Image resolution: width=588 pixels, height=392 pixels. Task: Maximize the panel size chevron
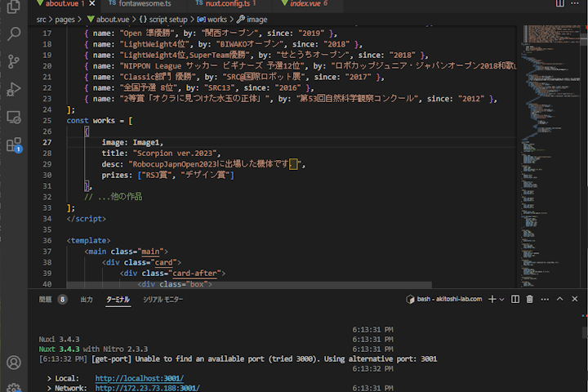coord(560,299)
